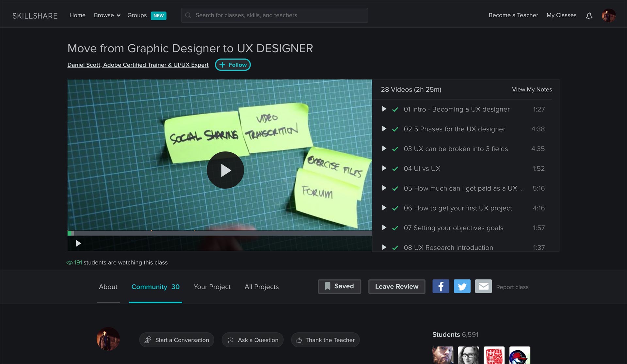Play lesson 01 Intro via its play arrow
The image size is (627, 364).
click(x=384, y=109)
